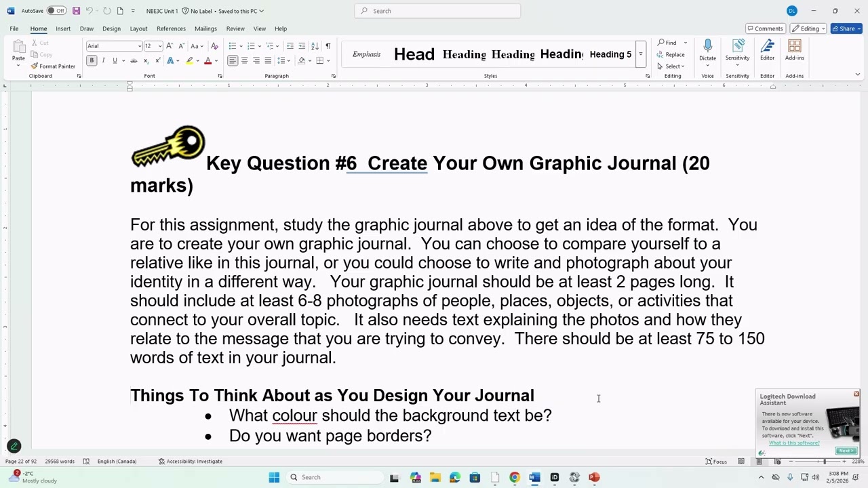The image size is (868, 488).
Task: Switch to the Insert tab
Action: [x=63, y=28]
